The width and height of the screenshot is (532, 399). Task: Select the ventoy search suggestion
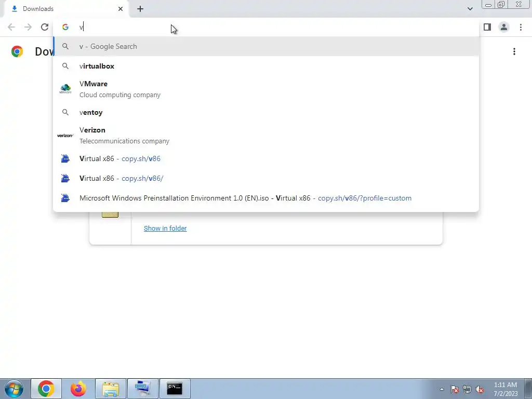click(266, 112)
